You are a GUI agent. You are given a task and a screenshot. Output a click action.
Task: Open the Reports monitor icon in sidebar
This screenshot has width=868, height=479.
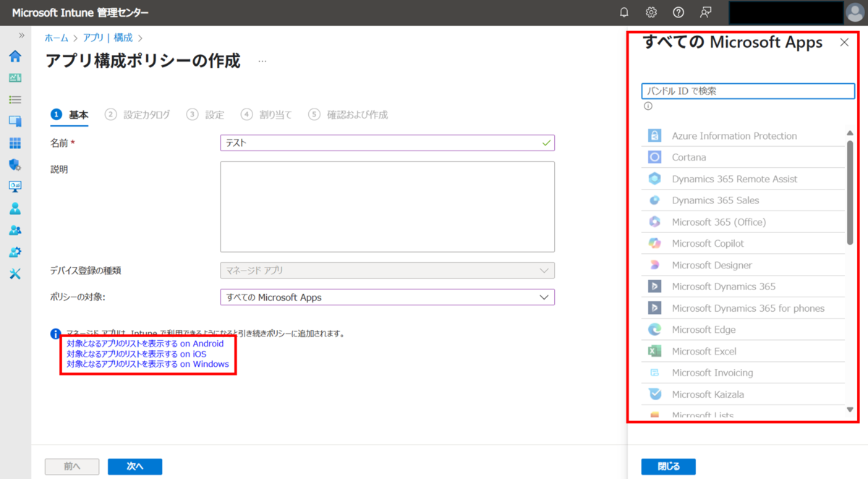coord(14,187)
